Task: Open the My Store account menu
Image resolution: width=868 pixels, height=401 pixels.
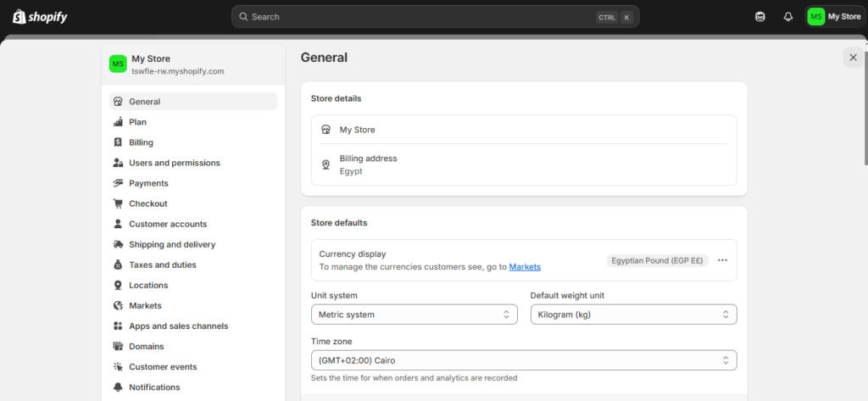Action: (x=835, y=17)
